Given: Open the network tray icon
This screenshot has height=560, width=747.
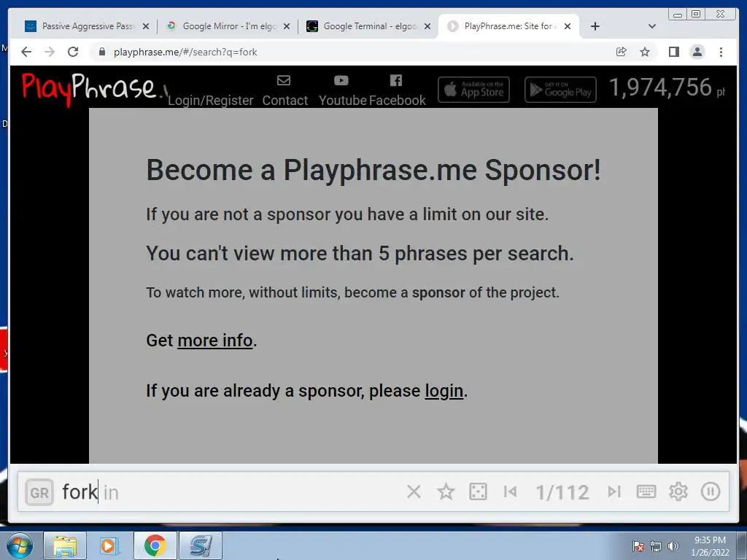Looking at the screenshot, I should point(656,546).
